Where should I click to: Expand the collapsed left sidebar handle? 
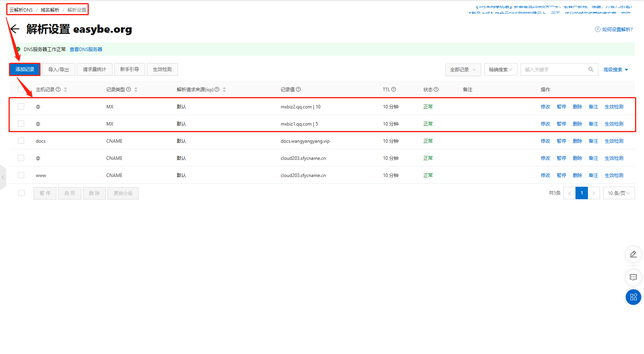point(3,177)
